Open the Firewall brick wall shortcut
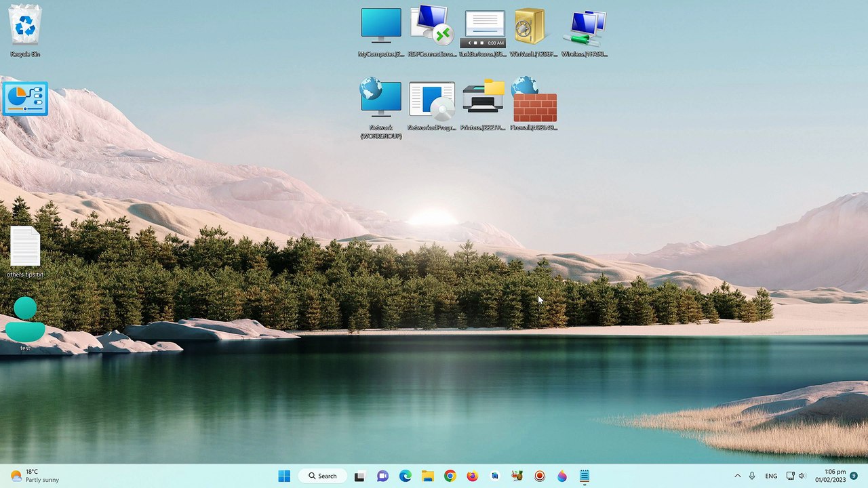This screenshot has width=868, height=488. (x=534, y=105)
